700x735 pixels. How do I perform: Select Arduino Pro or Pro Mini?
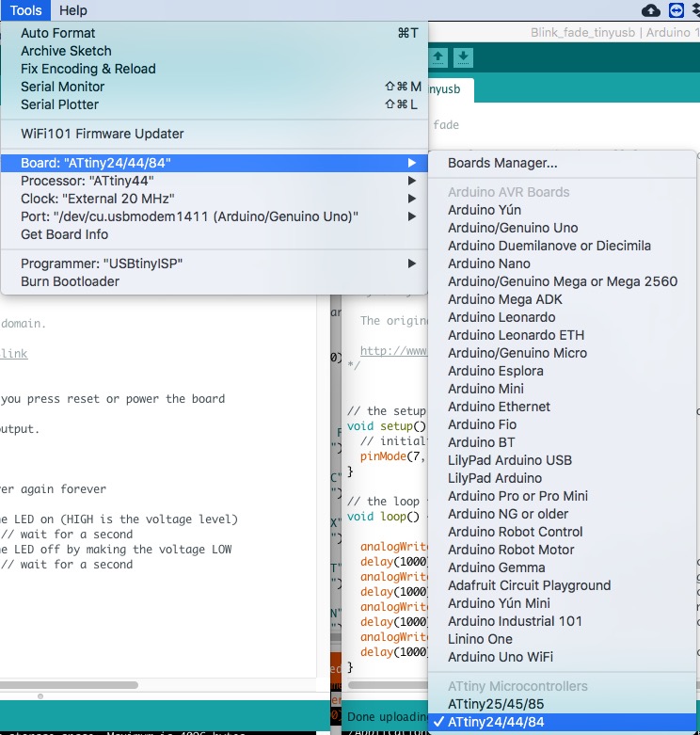(x=563, y=496)
